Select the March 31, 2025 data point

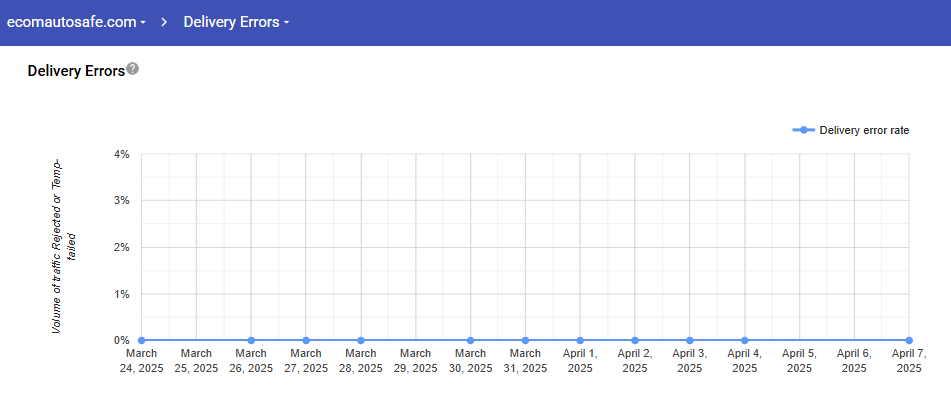tap(525, 340)
